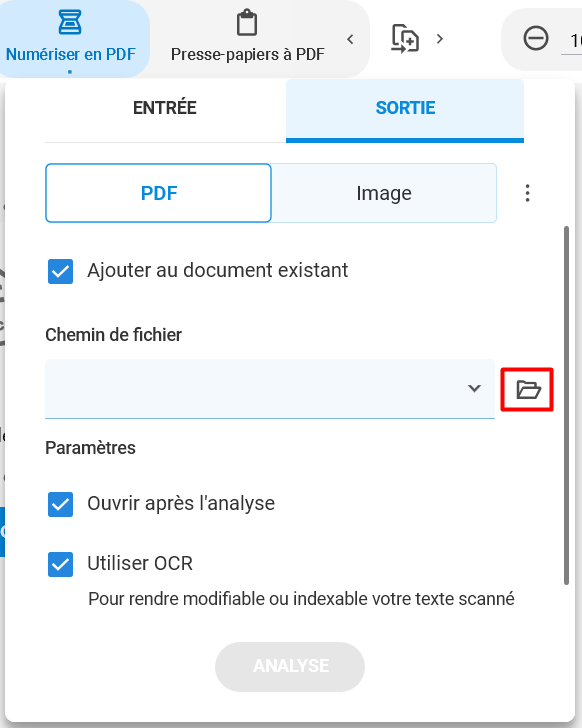Click the ANALYSE button
This screenshot has width=582, height=728.
point(290,666)
